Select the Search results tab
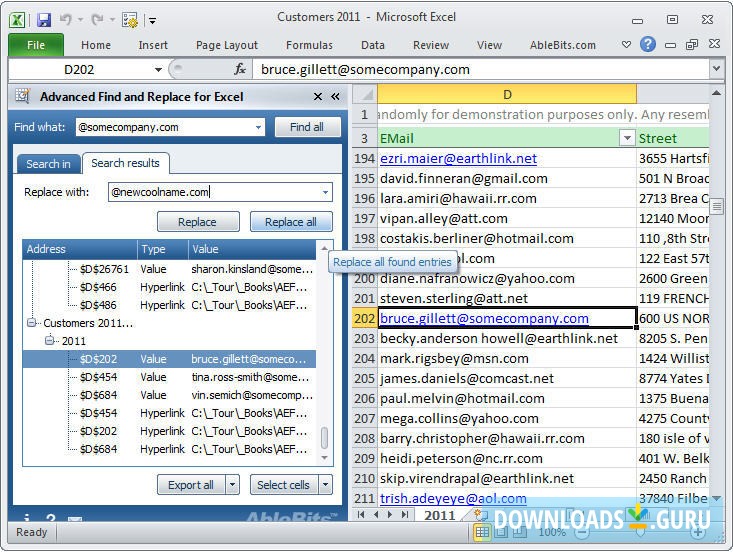This screenshot has width=733, height=552. point(125,163)
